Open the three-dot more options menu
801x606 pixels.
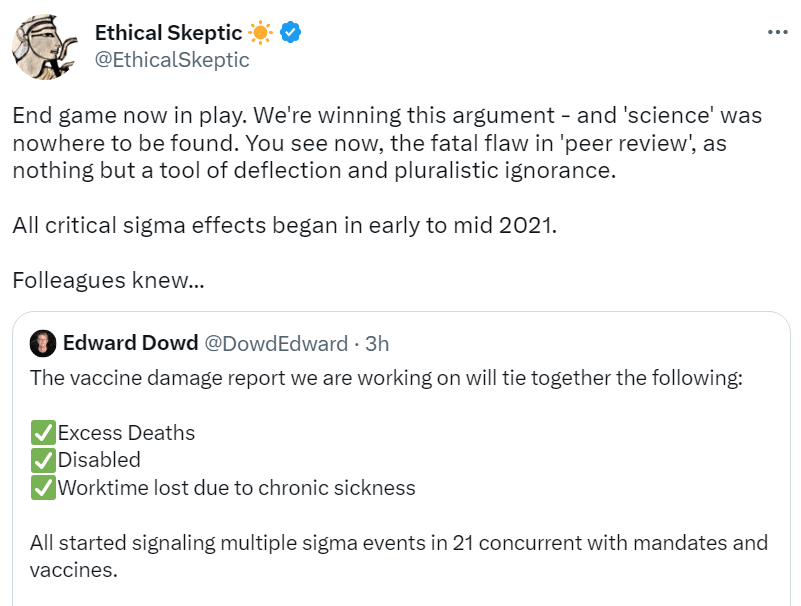click(x=777, y=32)
